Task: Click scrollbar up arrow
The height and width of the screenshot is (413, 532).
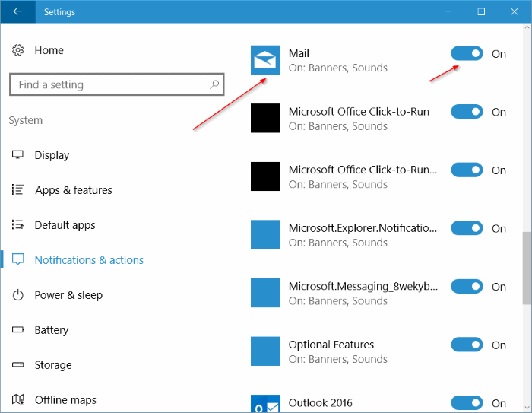Action: 527,27
